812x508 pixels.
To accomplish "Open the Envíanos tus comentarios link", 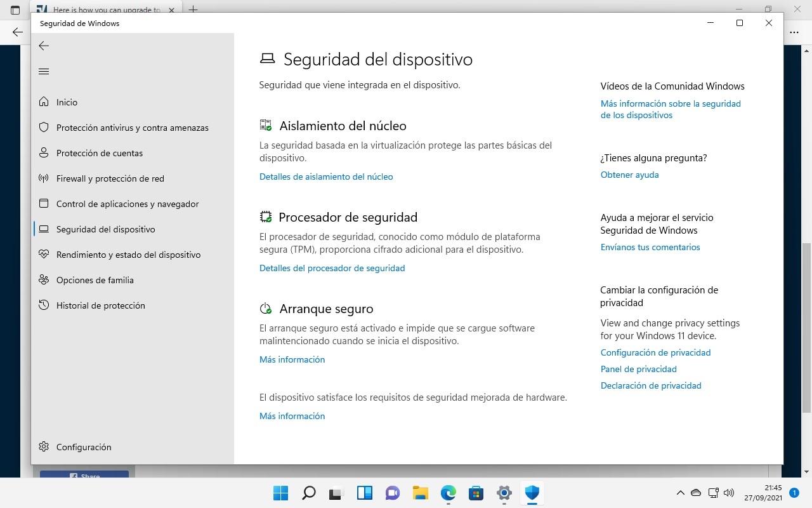I will [650, 247].
